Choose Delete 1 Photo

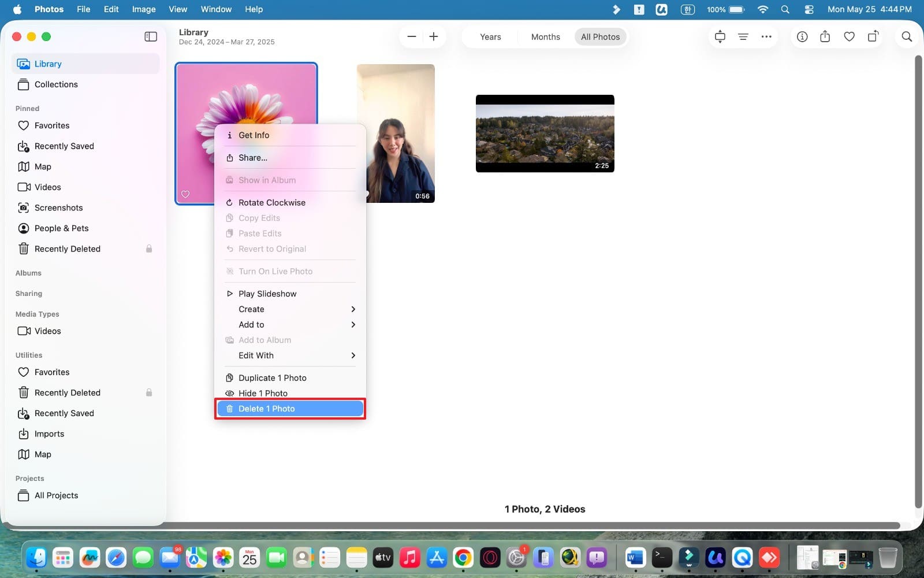[290, 409]
